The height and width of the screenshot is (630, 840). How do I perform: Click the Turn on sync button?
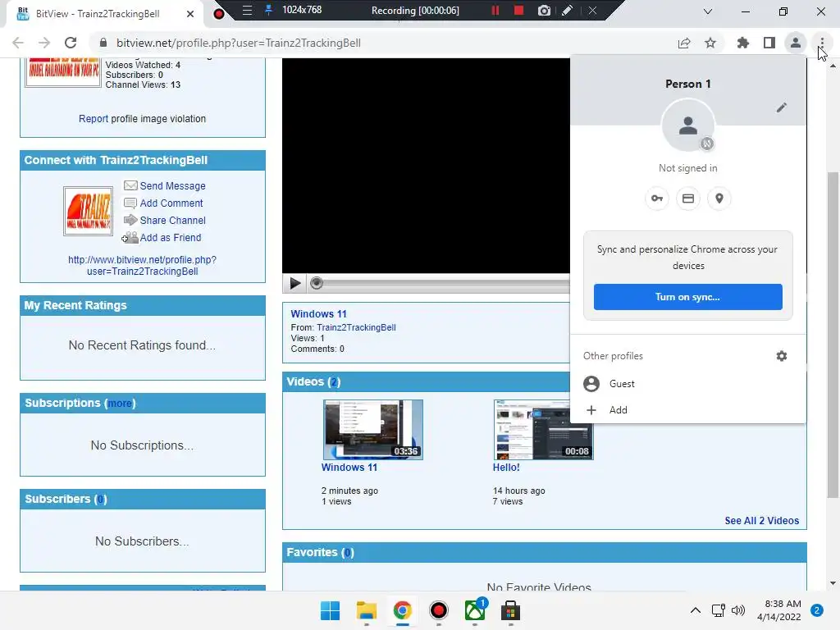688,297
